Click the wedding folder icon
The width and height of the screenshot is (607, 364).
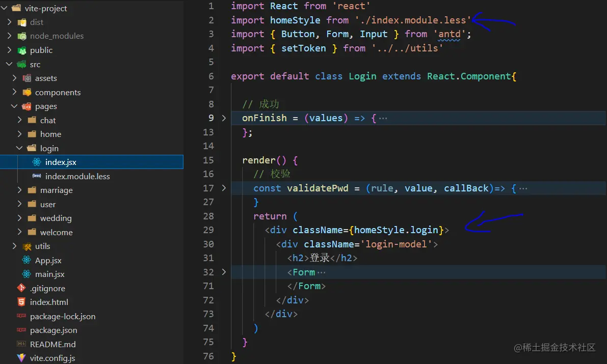click(x=32, y=218)
